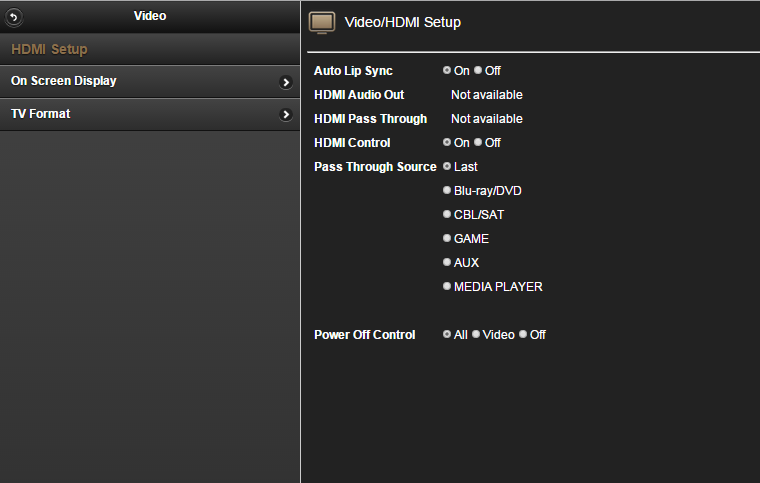Expand TV Format using its arrow icon
Image resolution: width=760 pixels, height=483 pixels.
(x=286, y=115)
